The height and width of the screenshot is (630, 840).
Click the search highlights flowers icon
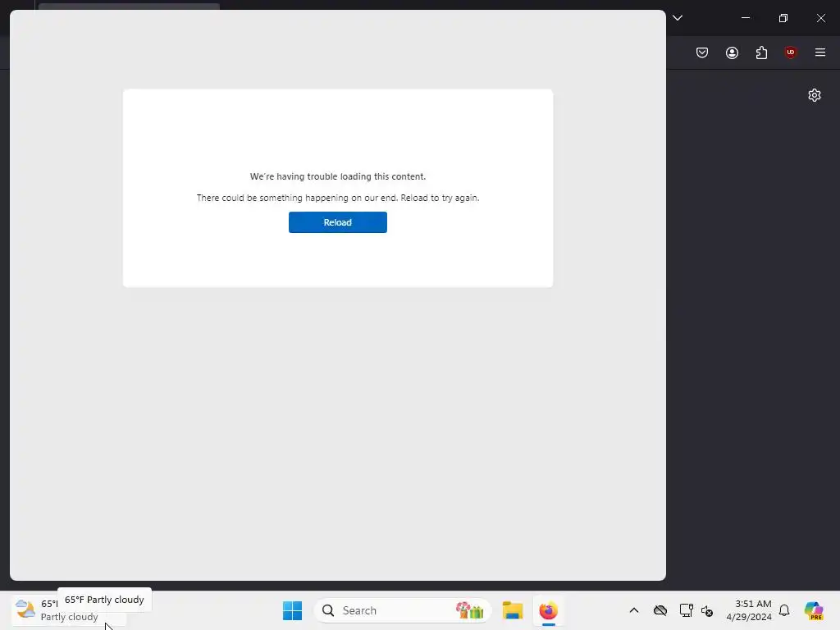[x=470, y=610]
